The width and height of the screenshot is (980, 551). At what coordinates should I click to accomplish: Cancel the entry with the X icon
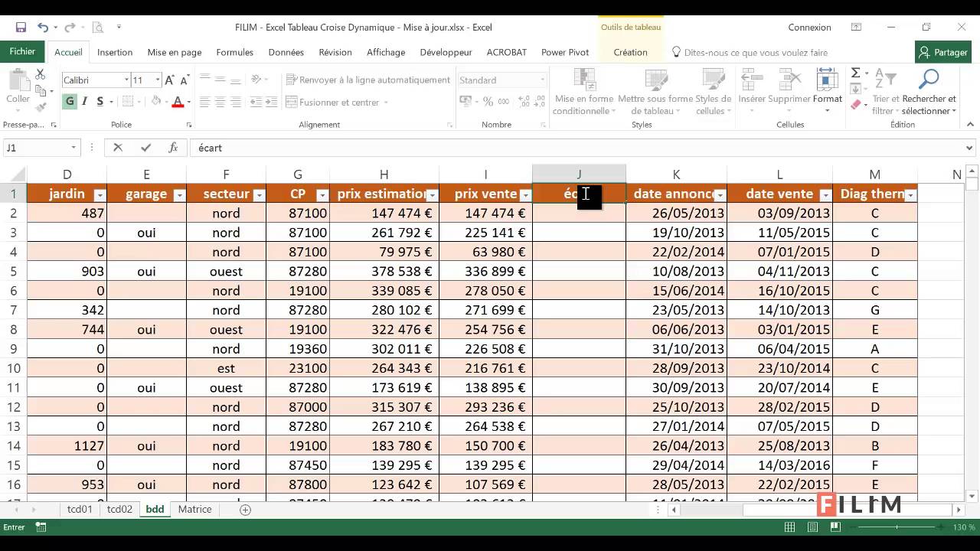(x=118, y=148)
